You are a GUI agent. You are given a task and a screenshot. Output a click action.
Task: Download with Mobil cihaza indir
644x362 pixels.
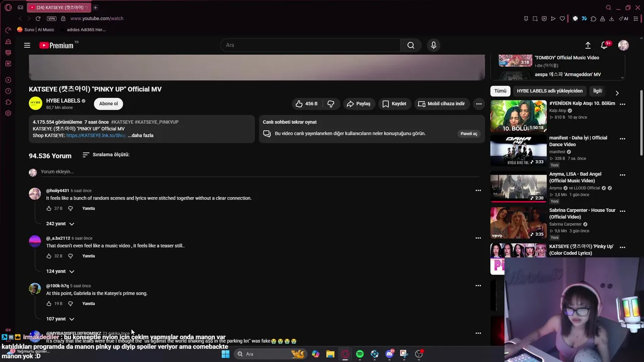pos(441,104)
